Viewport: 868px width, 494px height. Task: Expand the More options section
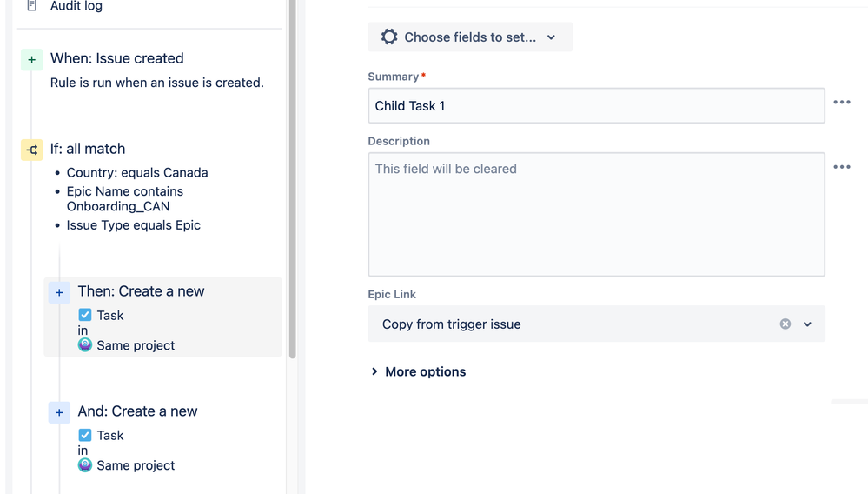pyautogui.click(x=418, y=372)
